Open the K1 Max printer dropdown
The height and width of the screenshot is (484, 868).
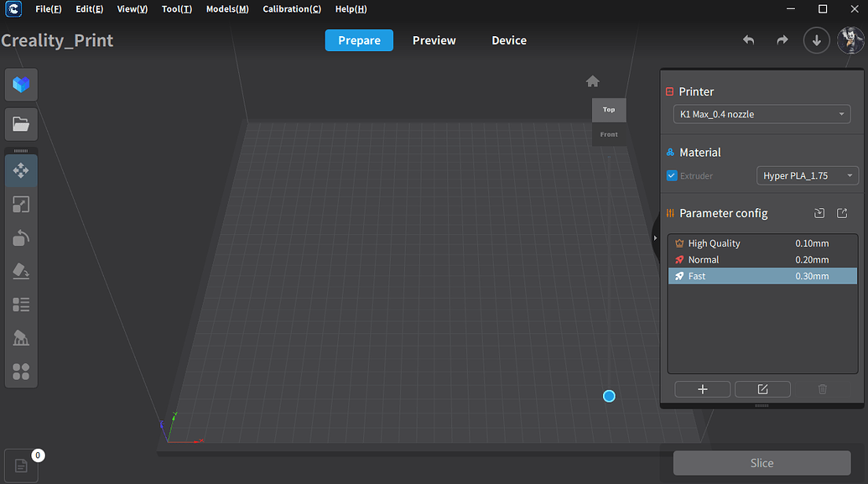click(761, 113)
